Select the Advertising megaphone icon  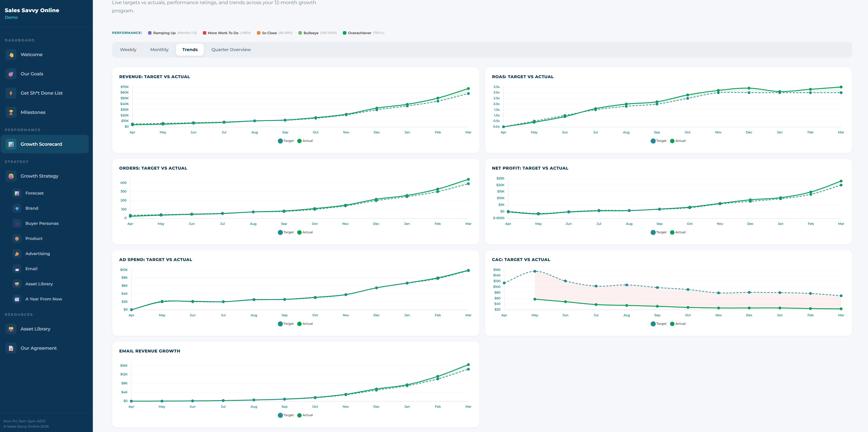17,253
